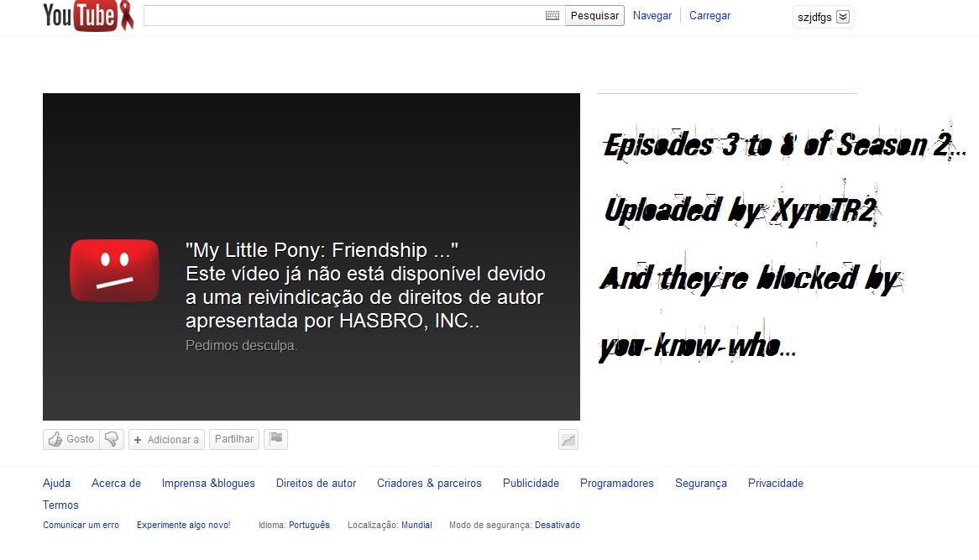Click Comunicar um erro link
The width and height of the screenshot is (979, 560).
(x=81, y=525)
